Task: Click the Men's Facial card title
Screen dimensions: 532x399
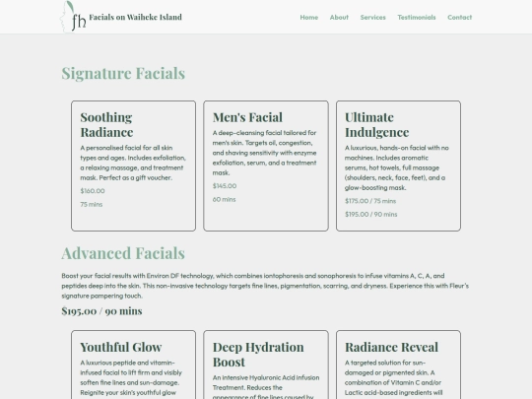Action: tap(247, 117)
